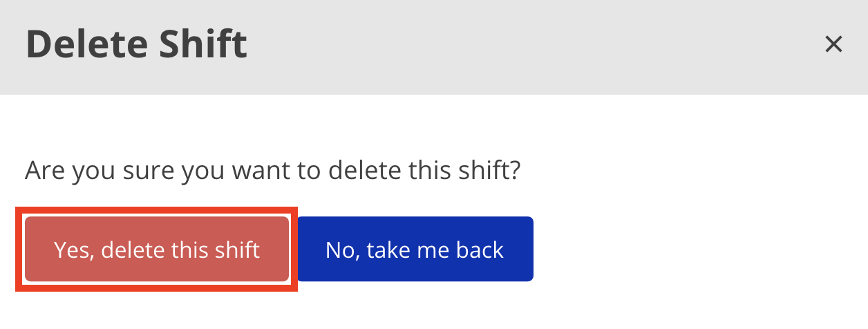Delete the shift using the red button
The image size is (868, 329).
click(157, 250)
